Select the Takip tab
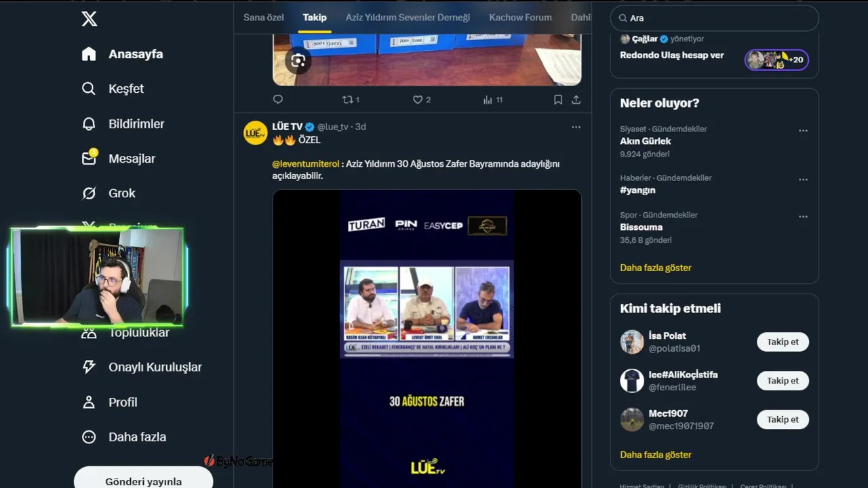 point(315,18)
